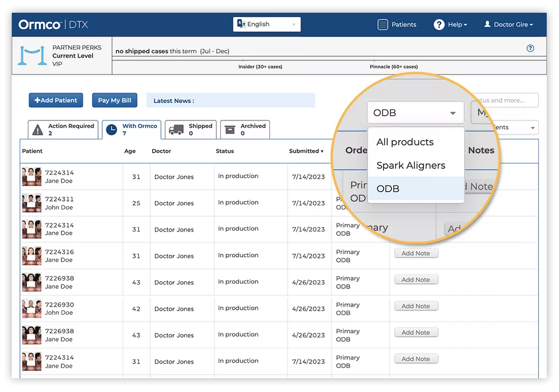Click age value 42
The height and width of the screenshot is (392, 559).
coord(136,309)
